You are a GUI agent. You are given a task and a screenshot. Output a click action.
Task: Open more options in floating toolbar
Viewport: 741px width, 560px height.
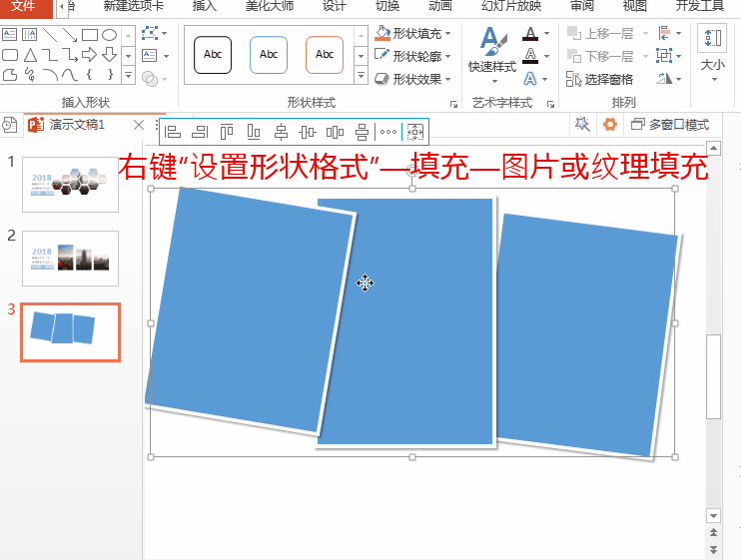[x=388, y=132]
